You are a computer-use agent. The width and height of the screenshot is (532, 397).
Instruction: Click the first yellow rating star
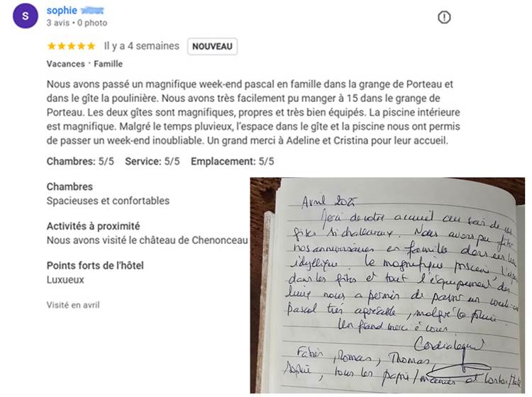click(x=52, y=46)
